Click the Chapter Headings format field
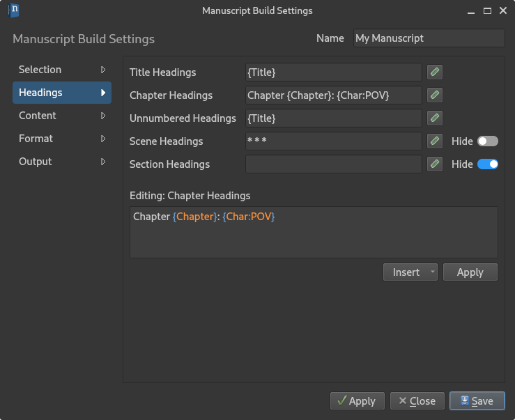The width and height of the screenshot is (515, 420). tap(333, 95)
